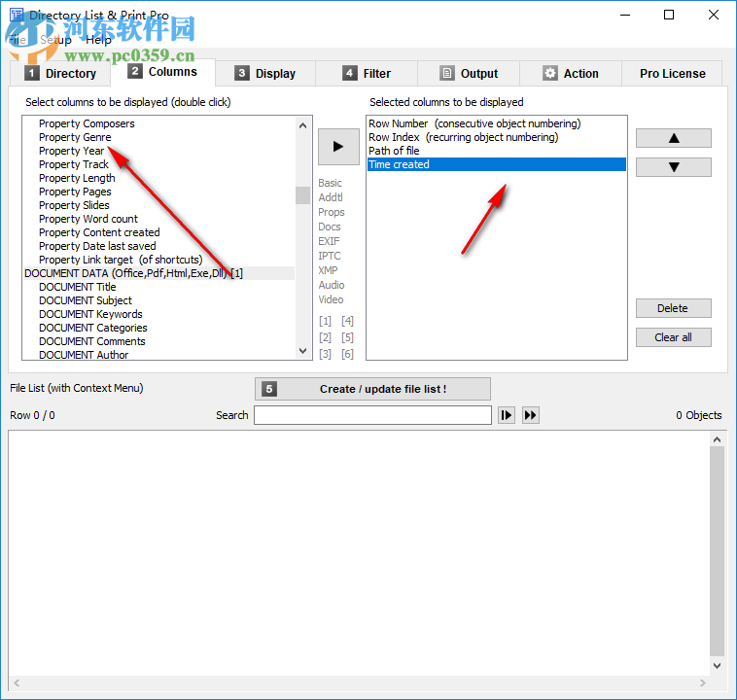Click the [1] shortcut link
This screenshot has width=737, height=700.
[x=325, y=321]
